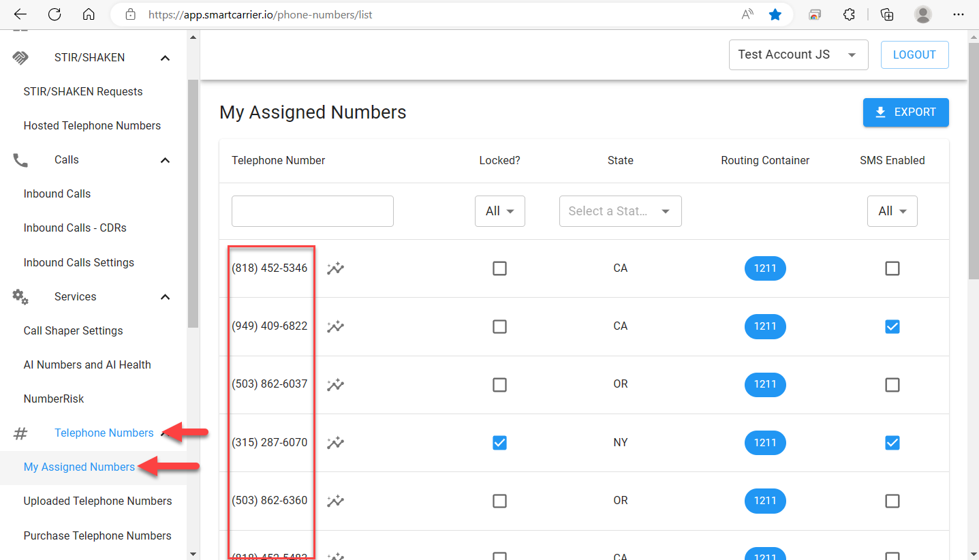The height and width of the screenshot is (560, 979).
Task: Open the Locked? filter All dropdown
Action: pyautogui.click(x=500, y=211)
